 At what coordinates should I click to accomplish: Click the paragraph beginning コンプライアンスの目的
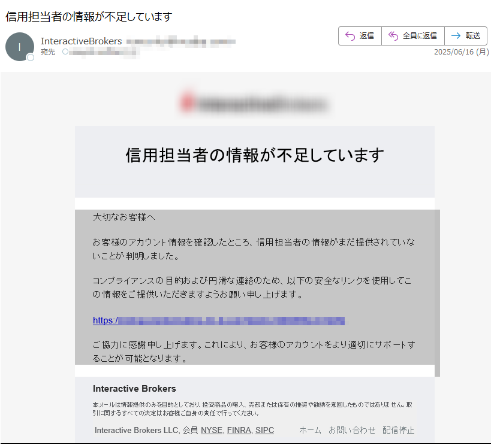tap(252, 287)
